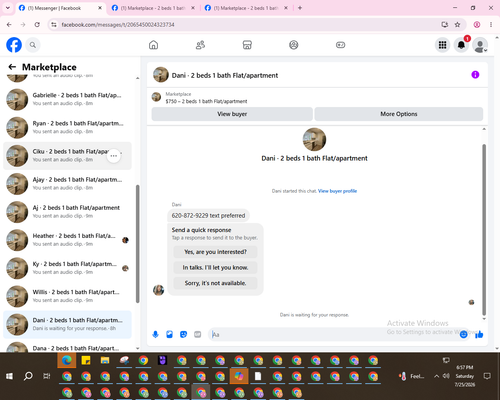The width and height of the screenshot is (500, 400).
Task: Open the tab search dropdown arrow
Action: click(x=8, y=8)
